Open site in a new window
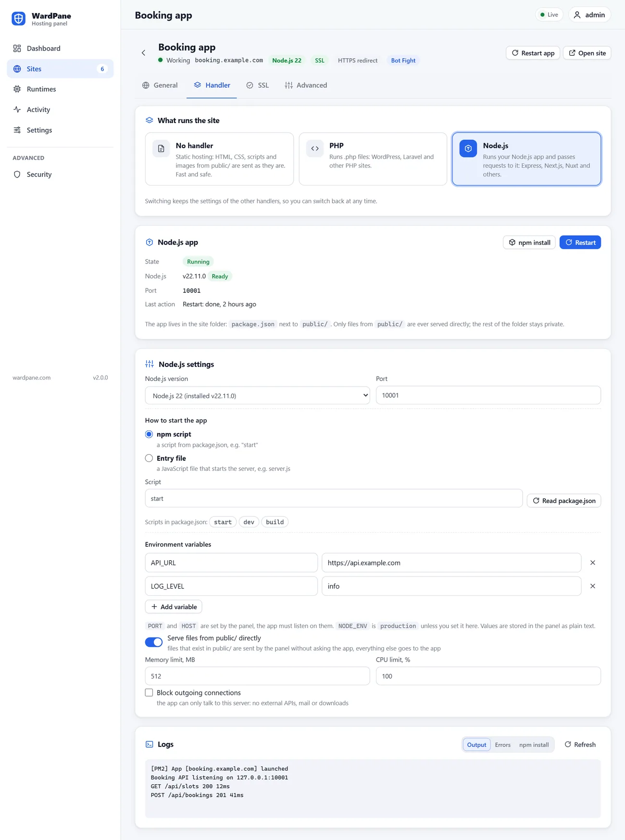625x840 pixels. [587, 53]
